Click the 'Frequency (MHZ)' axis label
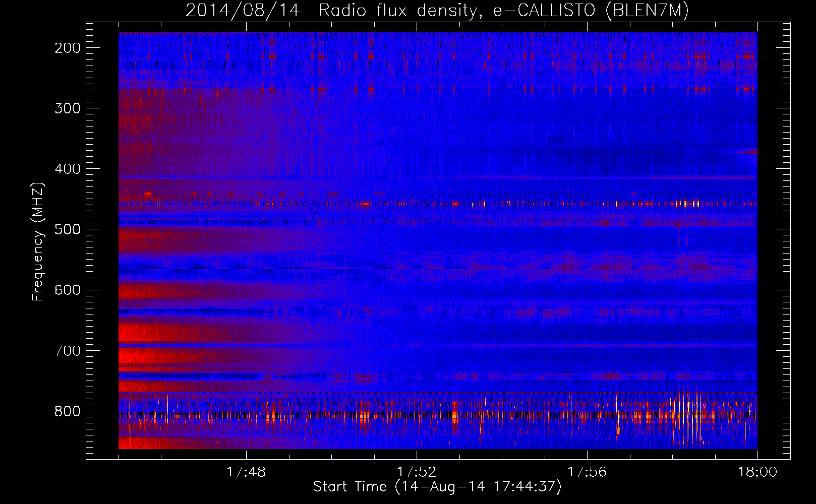816x504 pixels. [38, 241]
